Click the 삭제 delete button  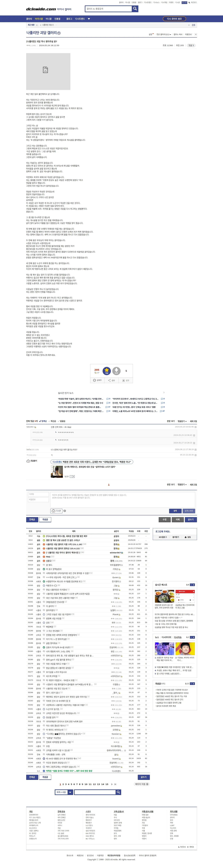click(178, 520)
